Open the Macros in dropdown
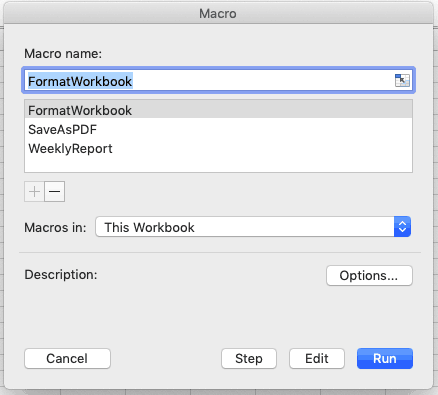This screenshot has height=395, width=438. pyautogui.click(x=253, y=227)
